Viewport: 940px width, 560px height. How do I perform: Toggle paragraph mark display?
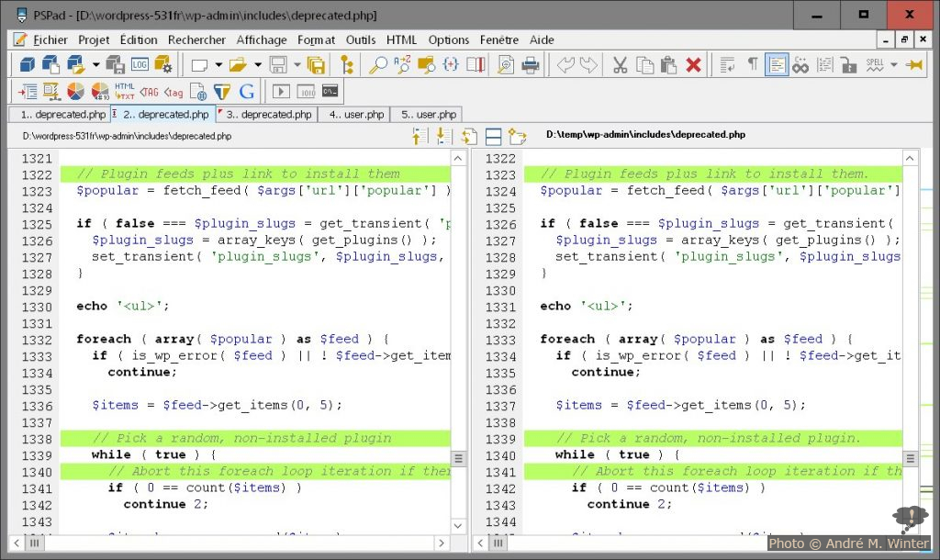coord(752,65)
